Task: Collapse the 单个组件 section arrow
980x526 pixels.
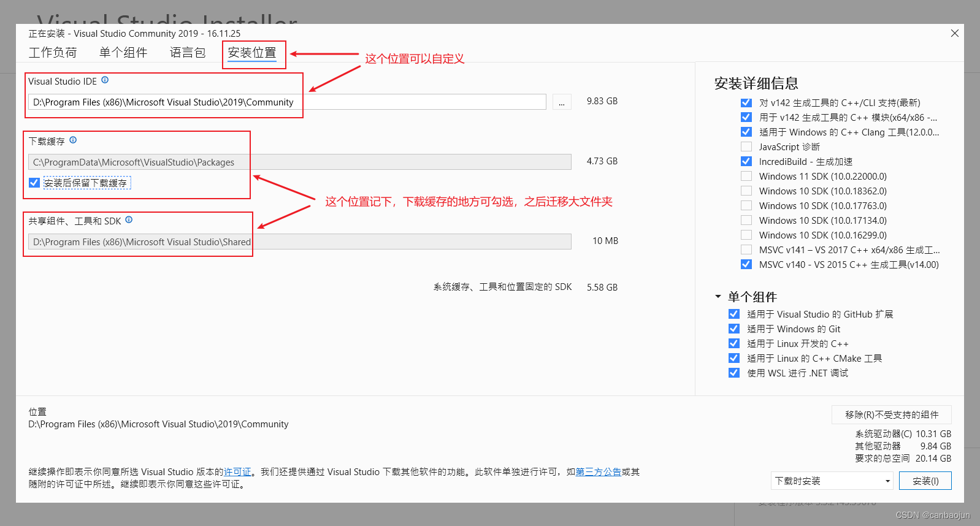Action: [x=718, y=297]
